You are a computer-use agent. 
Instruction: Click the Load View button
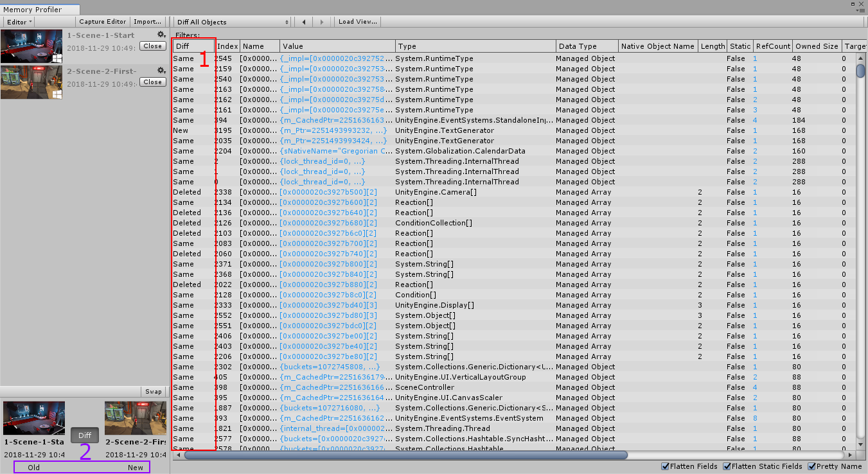357,21
